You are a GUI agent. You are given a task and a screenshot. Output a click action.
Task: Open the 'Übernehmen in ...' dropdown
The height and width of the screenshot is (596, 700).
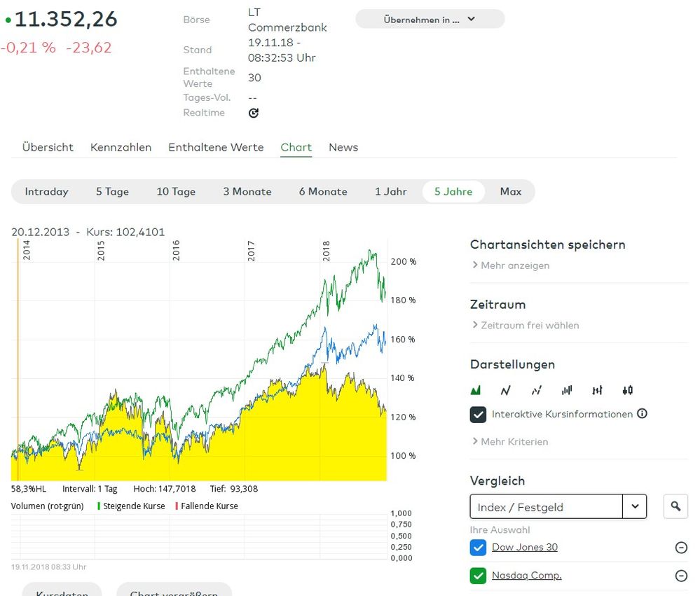[x=430, y=20]
